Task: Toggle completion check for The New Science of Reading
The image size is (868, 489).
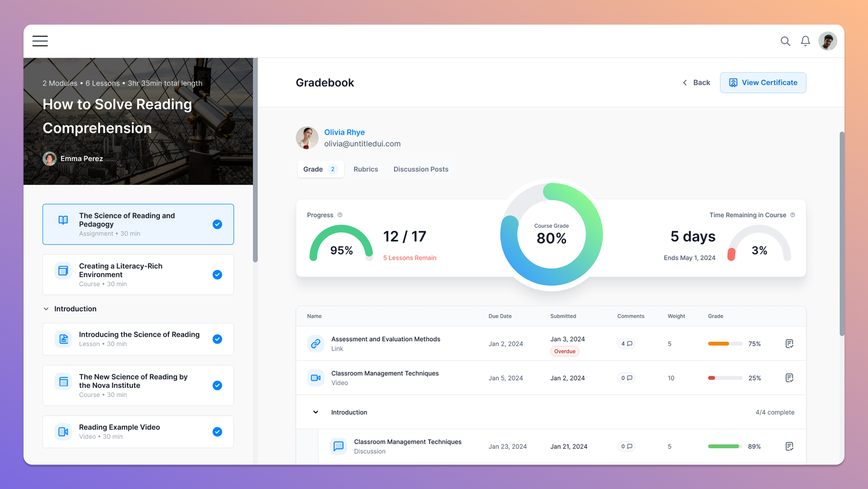Action: [x=217, y=385]
